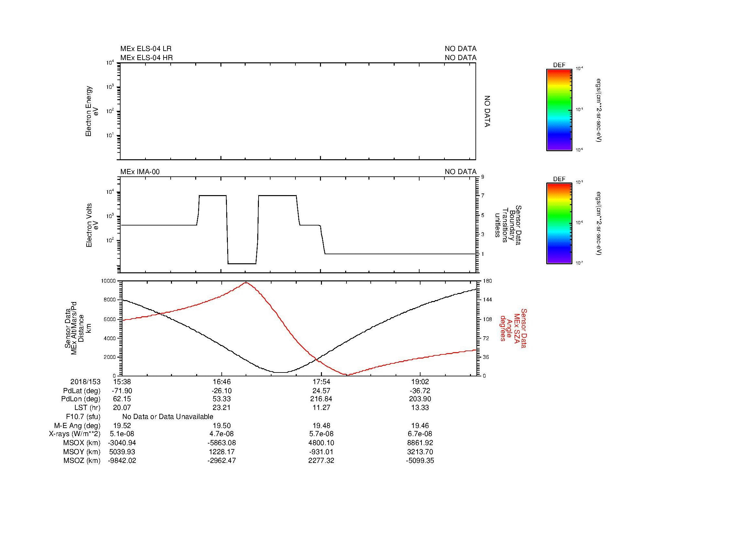Click the MSOZ (km) row label
Screen dimensions: 756x534
(82, 461)
